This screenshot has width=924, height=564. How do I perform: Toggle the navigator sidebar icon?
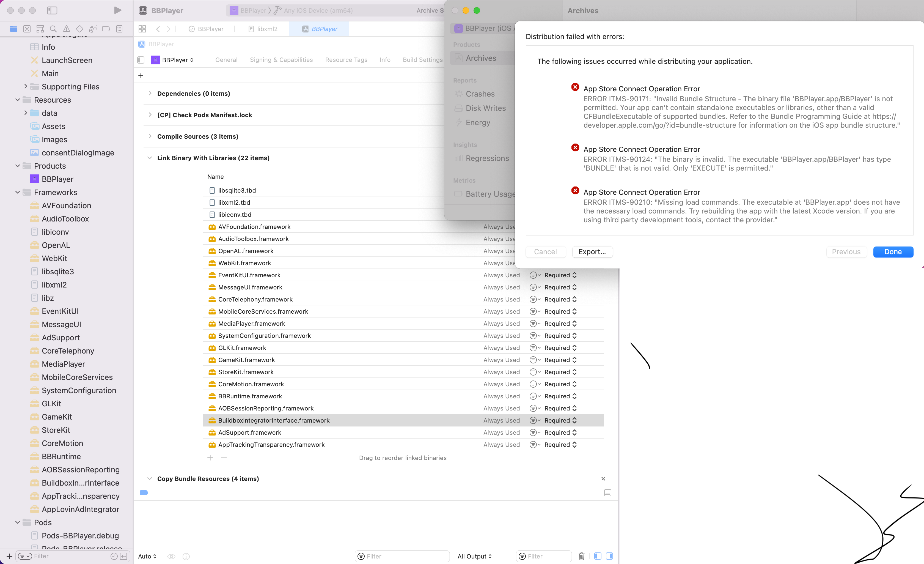(52, 10)
